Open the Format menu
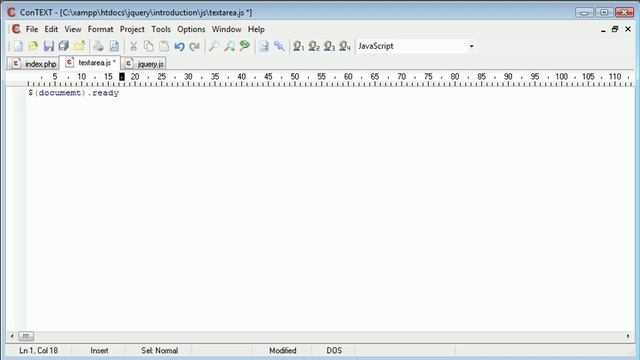The image size is (640, 360). [x=100, y=29]
